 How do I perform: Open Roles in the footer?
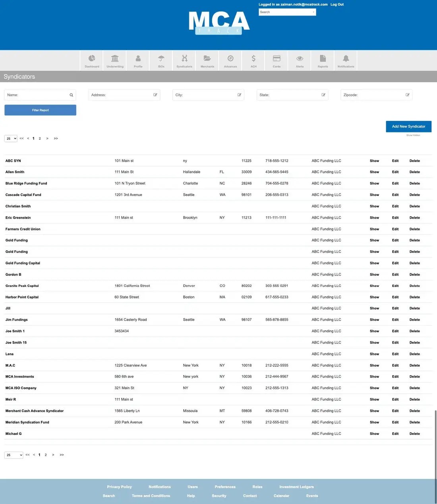click(x=257, y=487)
